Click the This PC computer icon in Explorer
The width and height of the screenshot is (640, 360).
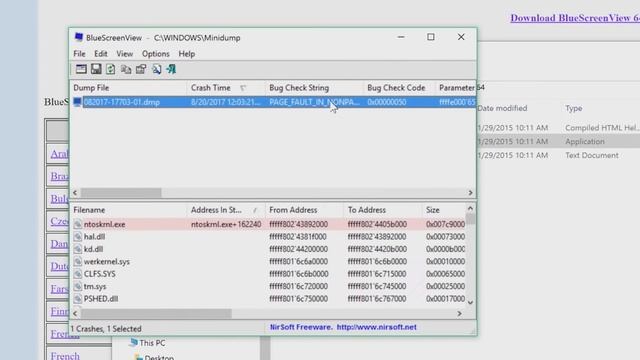coord(133,342)
